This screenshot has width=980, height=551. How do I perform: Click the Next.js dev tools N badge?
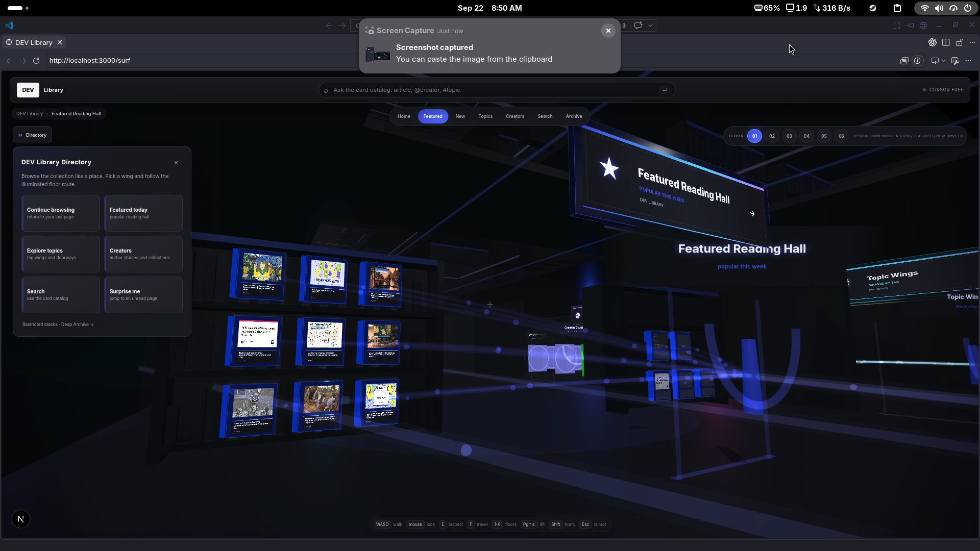21,519
